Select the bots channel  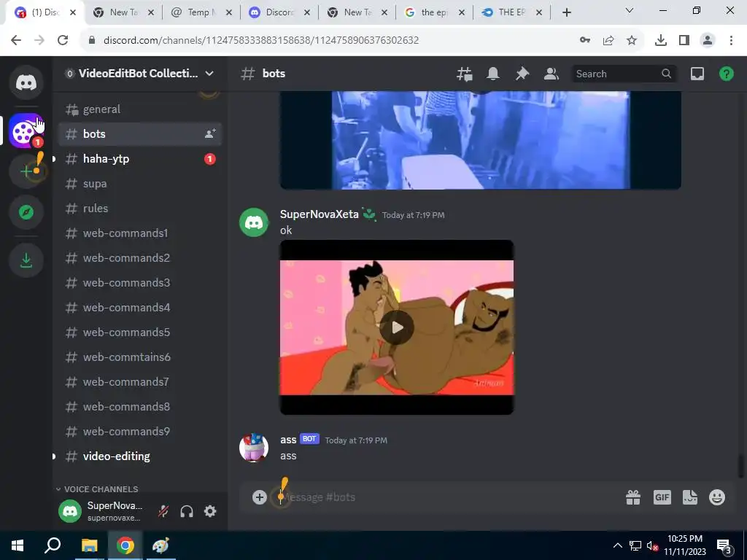[x=140, y=134]
